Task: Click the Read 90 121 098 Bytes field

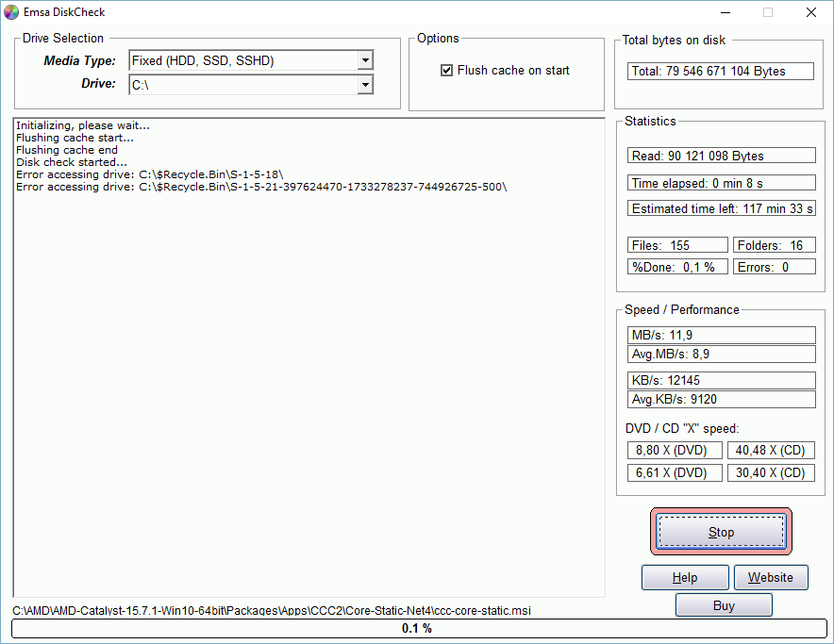Action: (x=721, y=156)
